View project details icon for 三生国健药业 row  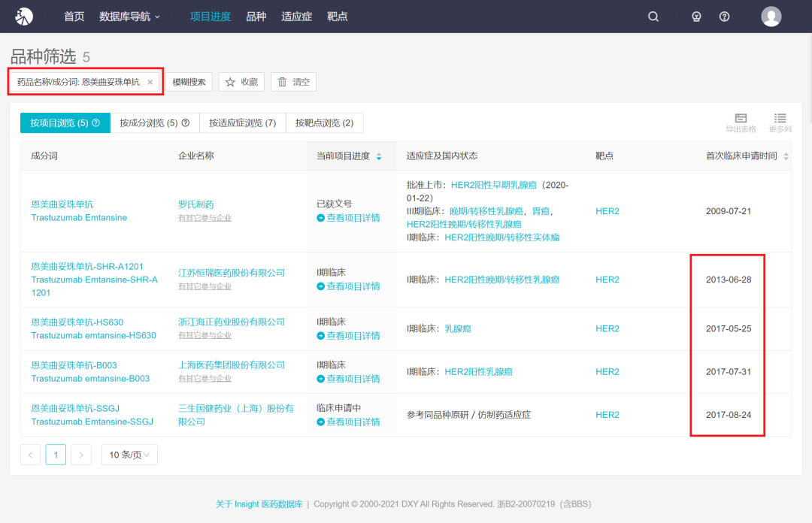[320, 422]
